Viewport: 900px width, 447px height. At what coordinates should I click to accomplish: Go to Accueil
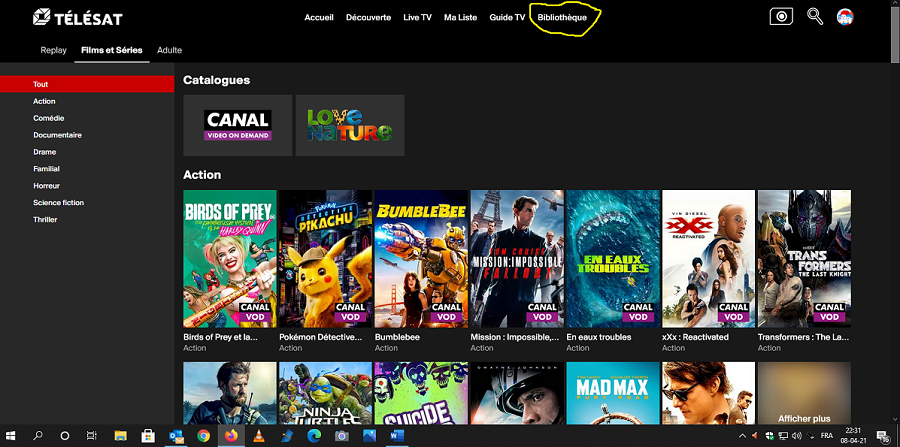pos(319,17)
